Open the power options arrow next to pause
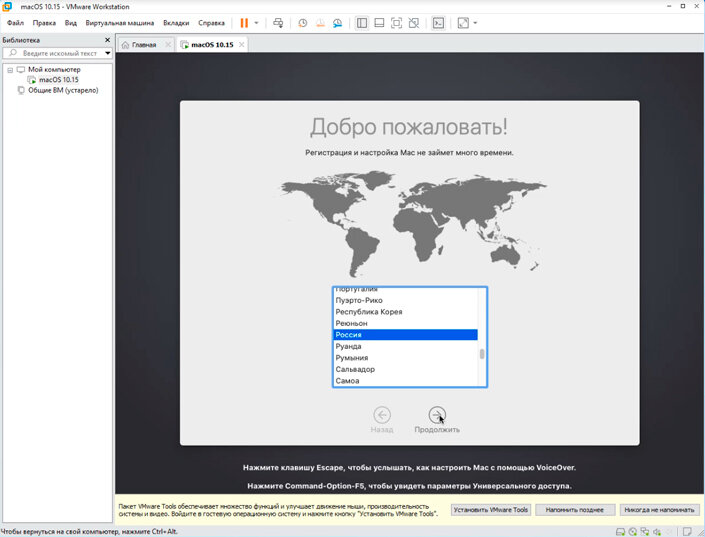The height and width of the screenshot is (537, 705). (x=256, y=23)
